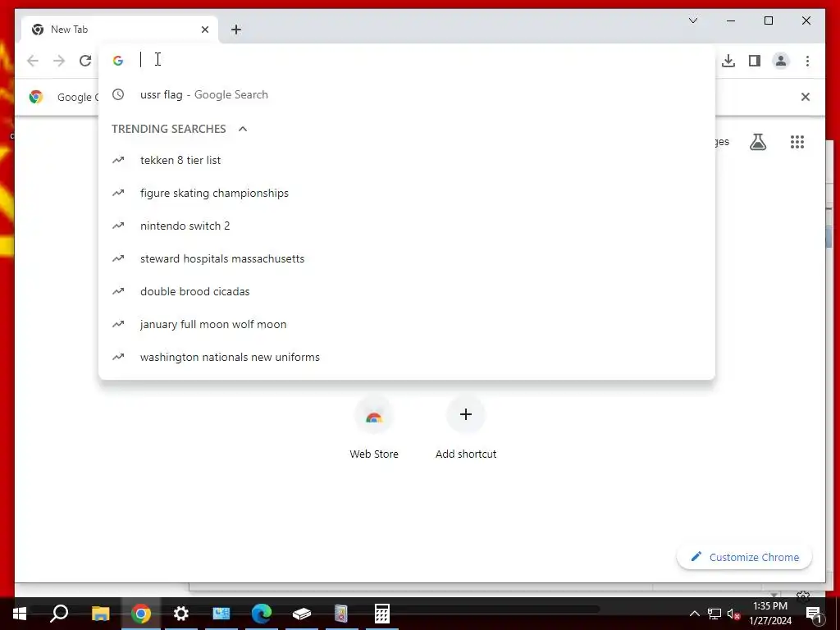Open File Explorer from the taskbar
Image resolution: width=840 pixels, height=630 pixels.
(100, 614)
